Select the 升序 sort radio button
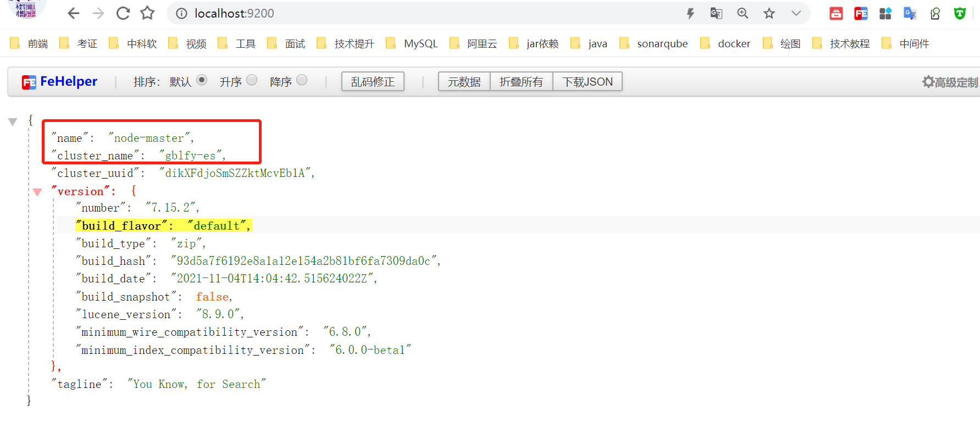Image resolution: width=980 pixels, height=444 pixels. pos(252,80)
